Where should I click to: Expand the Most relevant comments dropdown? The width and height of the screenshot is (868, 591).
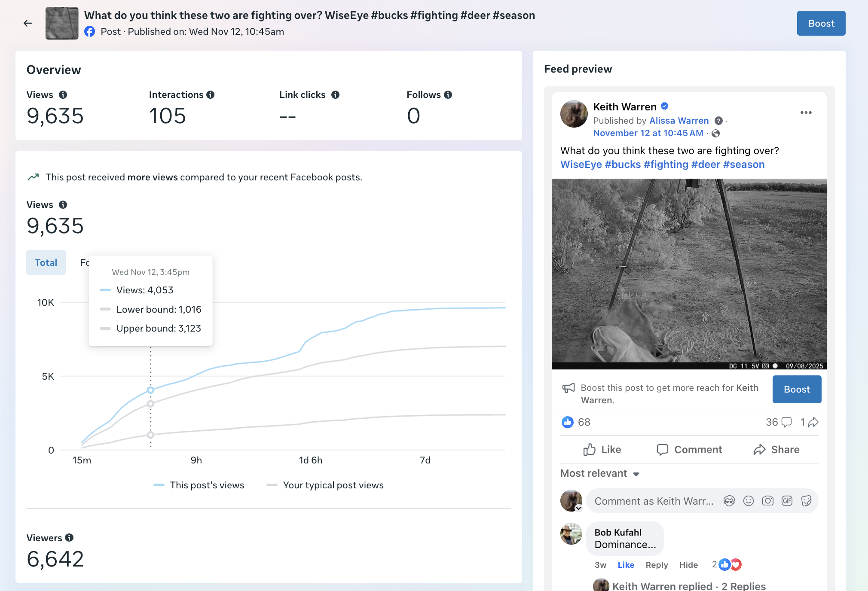pos(600,473)
